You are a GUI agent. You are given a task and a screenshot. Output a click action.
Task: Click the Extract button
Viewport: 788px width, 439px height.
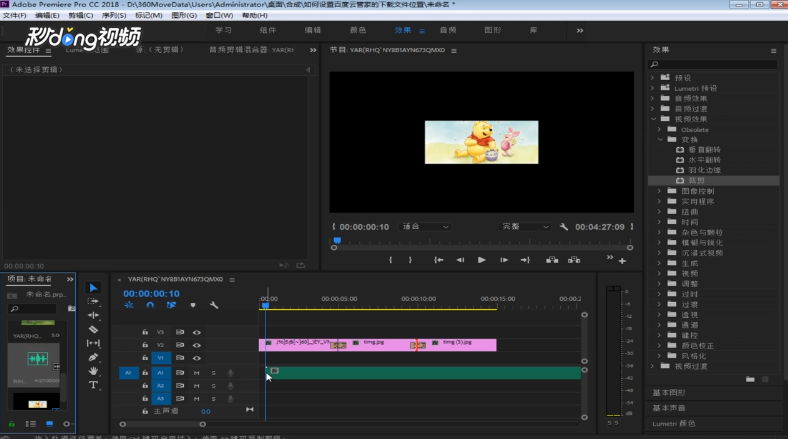point(574,260)
